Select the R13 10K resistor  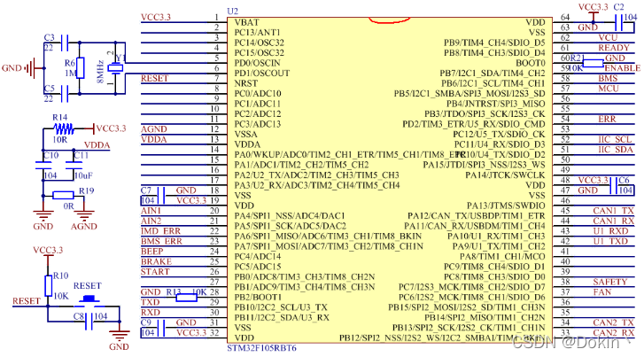pos(186,298)
